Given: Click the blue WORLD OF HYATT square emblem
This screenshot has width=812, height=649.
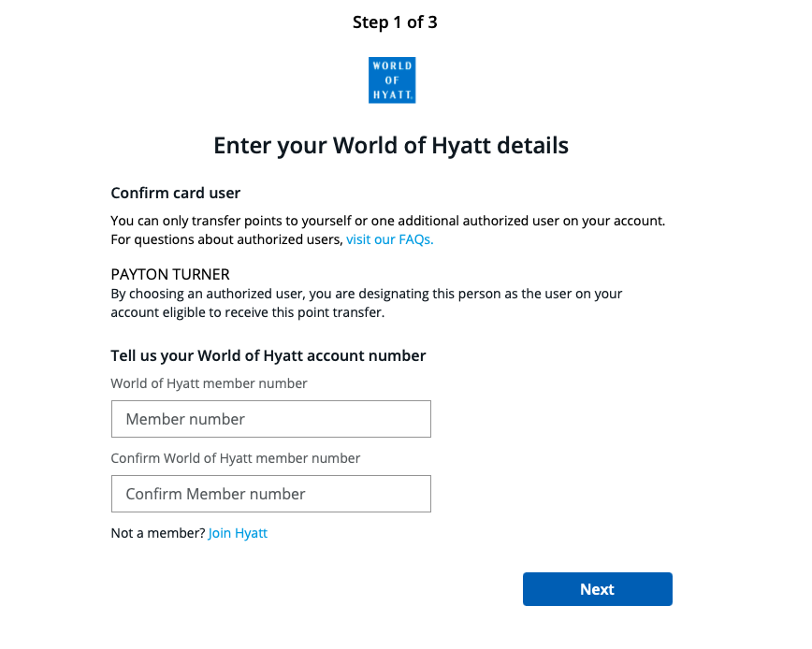Looking at the screenshot, I should [392, 80].
